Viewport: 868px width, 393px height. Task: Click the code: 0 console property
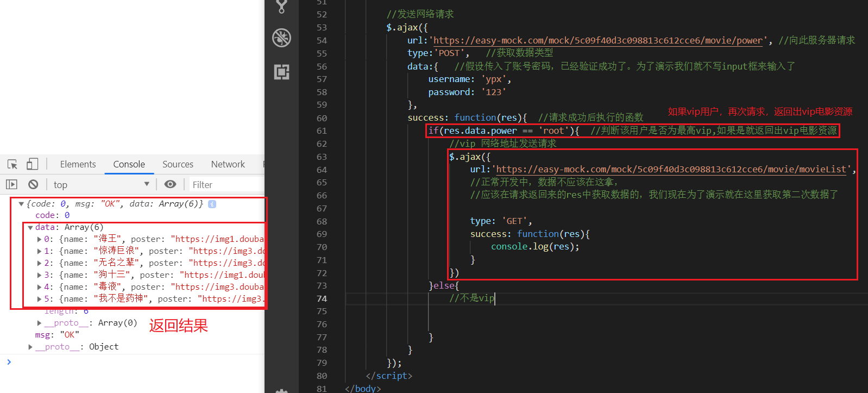click(53, 215)
